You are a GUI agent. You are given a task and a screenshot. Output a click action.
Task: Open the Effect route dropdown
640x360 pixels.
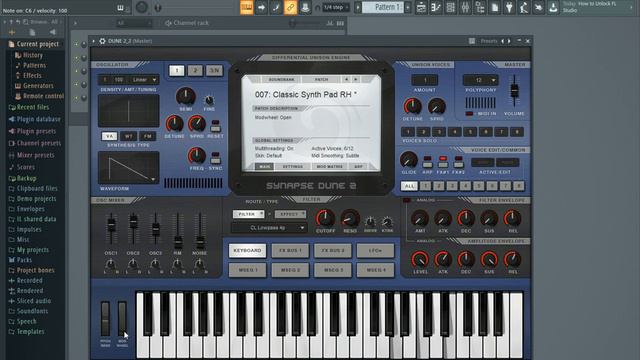click(x=290, y=214)
